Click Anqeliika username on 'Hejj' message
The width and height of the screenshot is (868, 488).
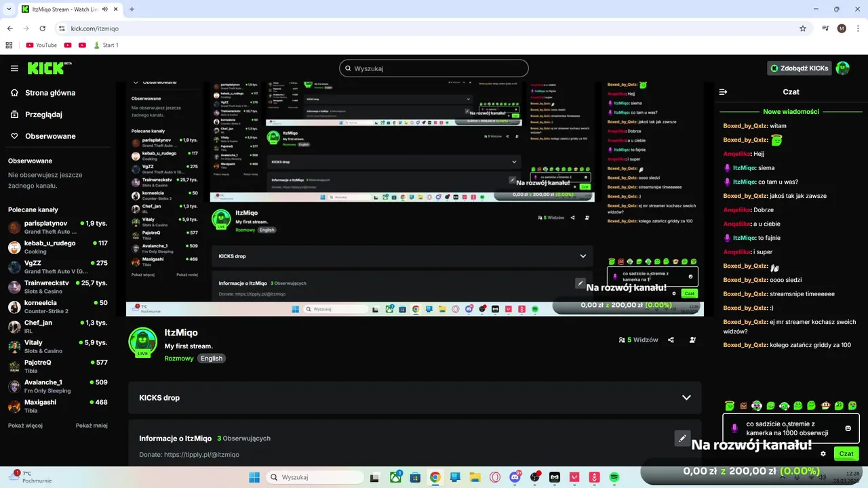737,154
